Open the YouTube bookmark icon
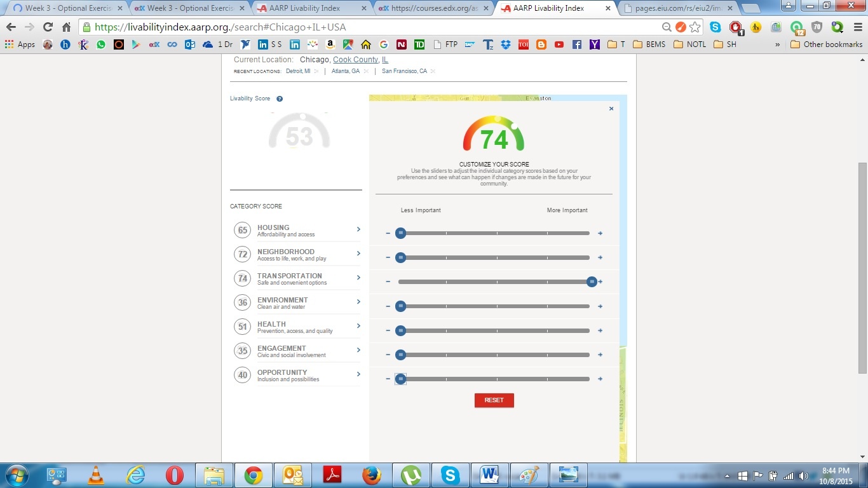 click(x=559, y=44)
